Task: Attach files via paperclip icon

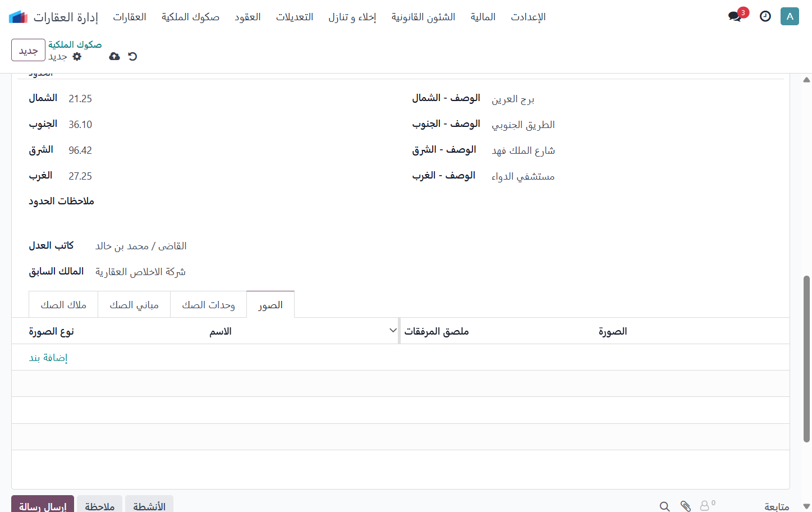Action: pos(685,506)
